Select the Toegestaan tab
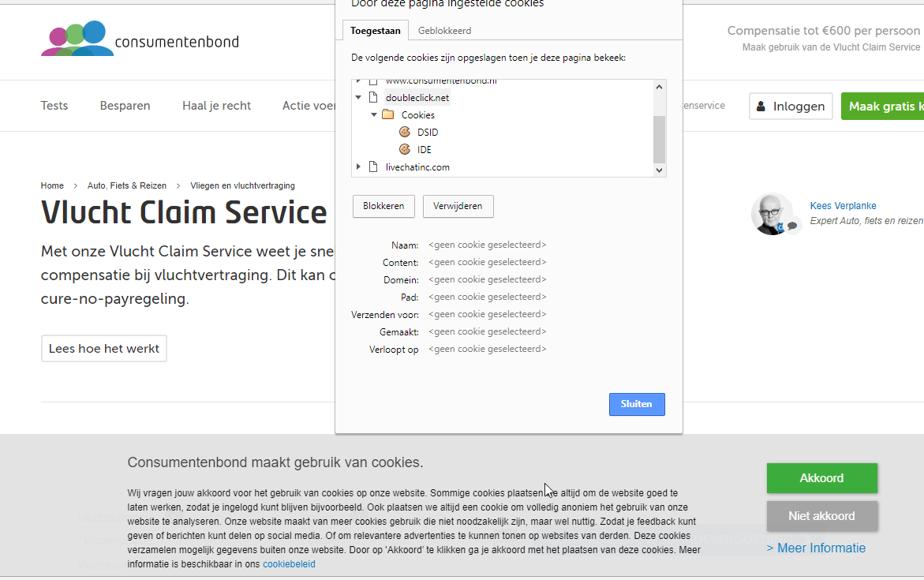Screen dimensions: 924x580 click(x=376, y=31)
